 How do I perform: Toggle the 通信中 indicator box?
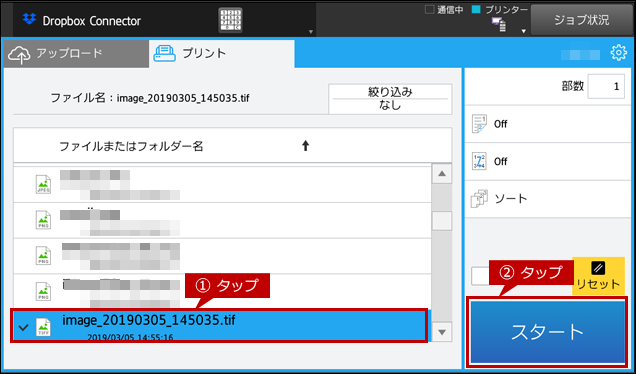[429, 9]
